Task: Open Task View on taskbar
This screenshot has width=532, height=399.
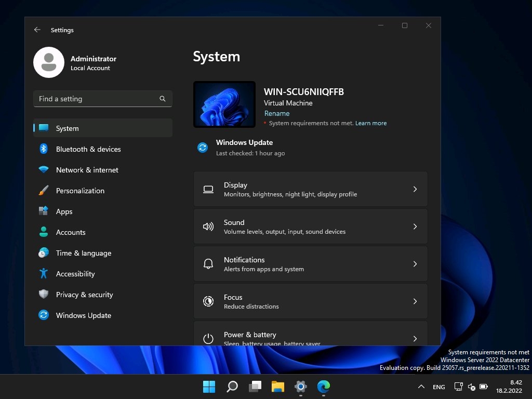Action: pos(255,387)
